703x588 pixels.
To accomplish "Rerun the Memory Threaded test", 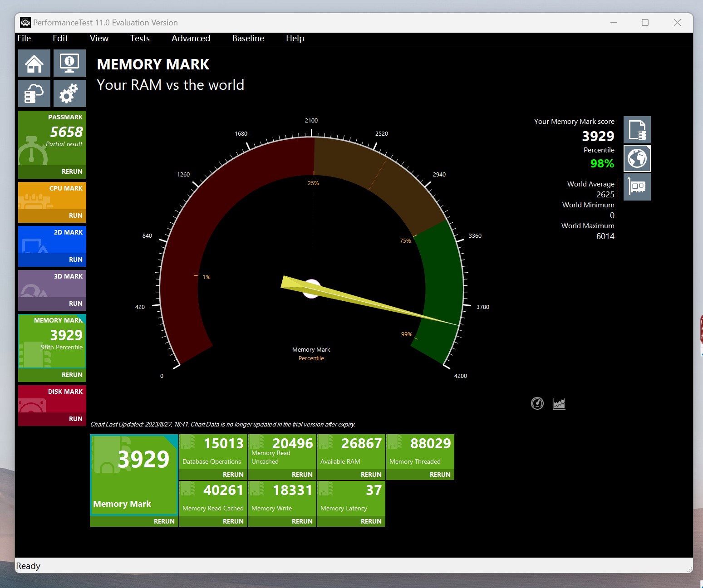I will coord(440,475).
